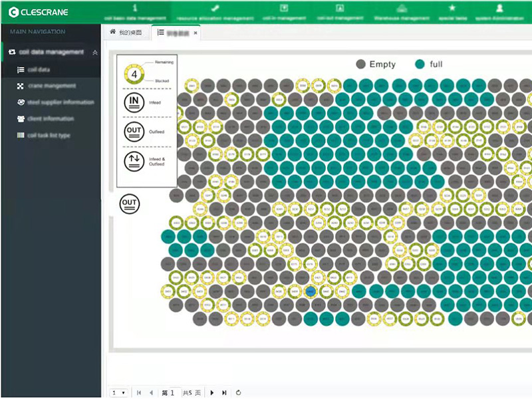This screenshot has width=532, height=399.
Task: Open crane management in sidebar
Action: (x=51, y=86)
